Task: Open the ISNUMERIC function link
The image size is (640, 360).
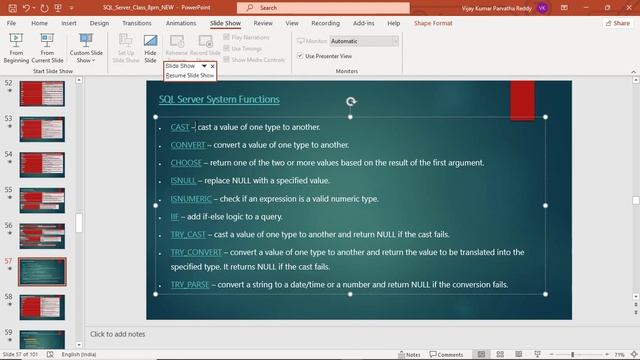Action: pos(191,199)
